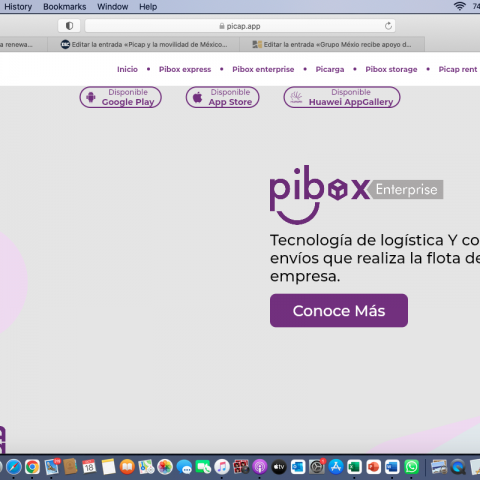
Task: Reload the page with the refresh icon
Action: coord(388,26)
